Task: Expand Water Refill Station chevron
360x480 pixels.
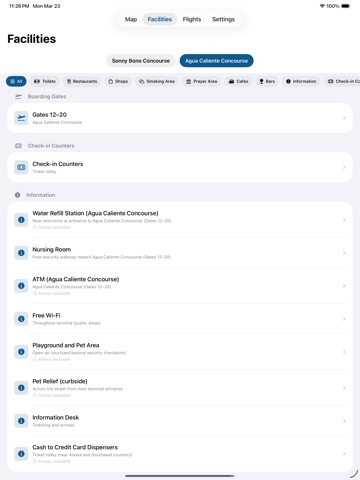Action: click(344, 220)
